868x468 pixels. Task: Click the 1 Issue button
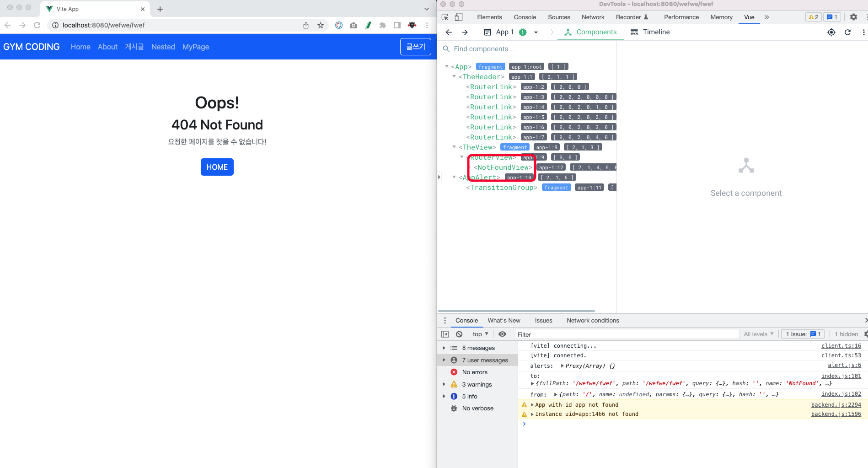803,334
